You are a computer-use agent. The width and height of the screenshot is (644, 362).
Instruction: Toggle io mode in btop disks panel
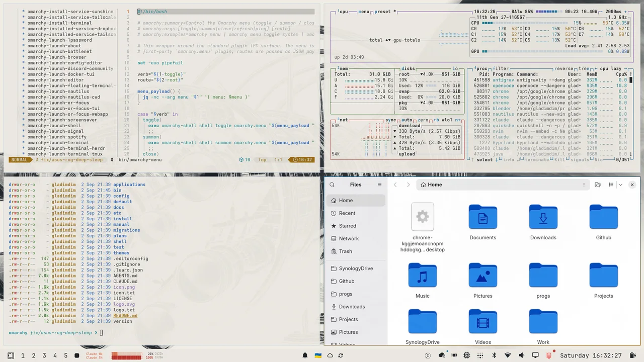click(x=455, y=68)
